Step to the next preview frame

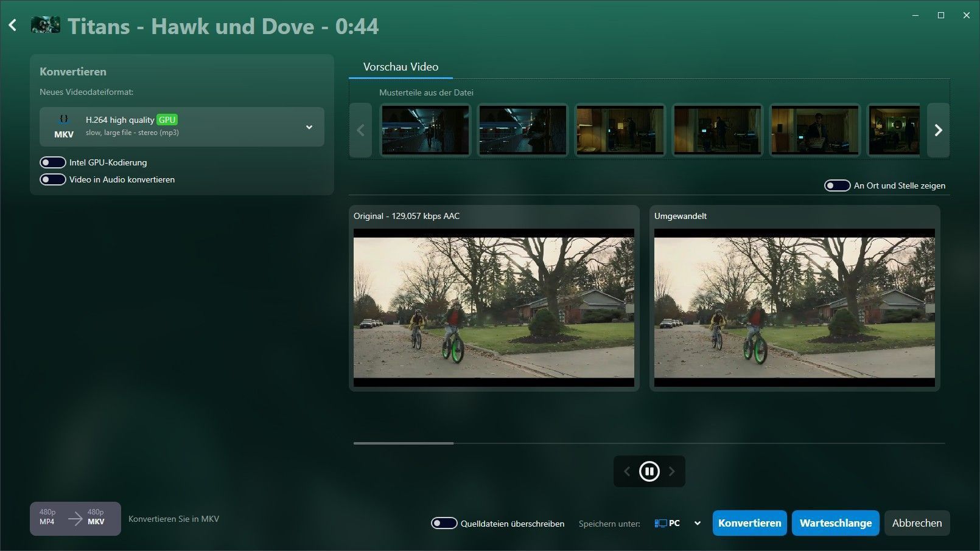[672, 471]
